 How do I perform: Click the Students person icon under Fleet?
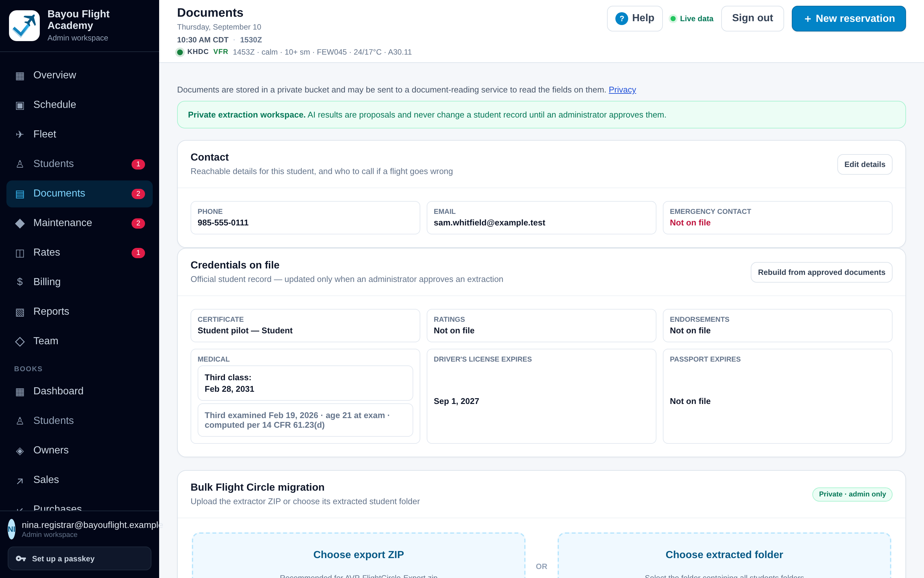[x=20, y=164]
